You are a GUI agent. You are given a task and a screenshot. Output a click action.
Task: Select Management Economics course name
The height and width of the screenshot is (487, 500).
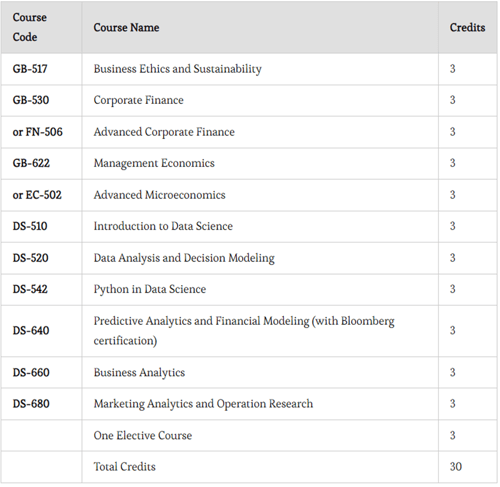click(154, 163)
